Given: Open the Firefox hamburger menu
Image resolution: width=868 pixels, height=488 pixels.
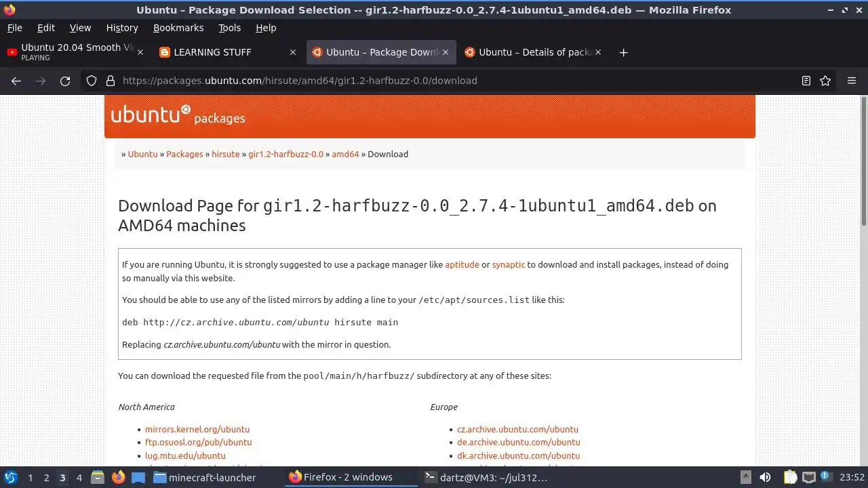Looking at the screenshot, I should click(x=852, y=81).
